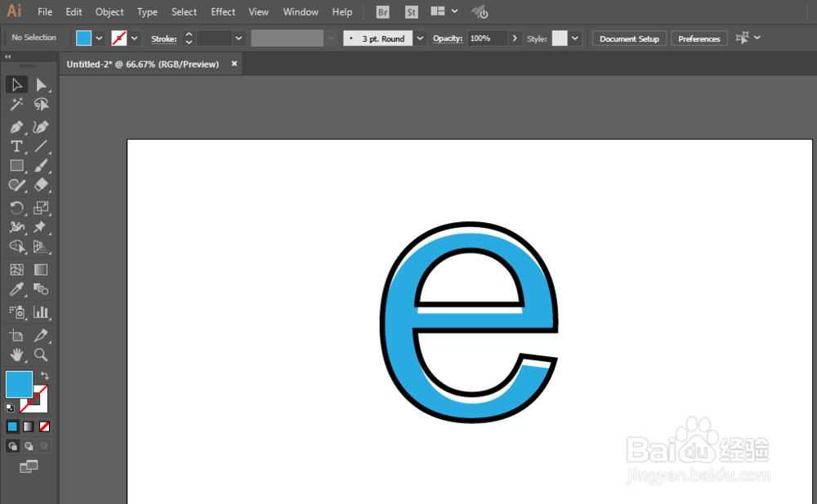Viewport: 817px width, 504px height.
Task: Select the Eraser tool
Action: (x=41, y=185)
